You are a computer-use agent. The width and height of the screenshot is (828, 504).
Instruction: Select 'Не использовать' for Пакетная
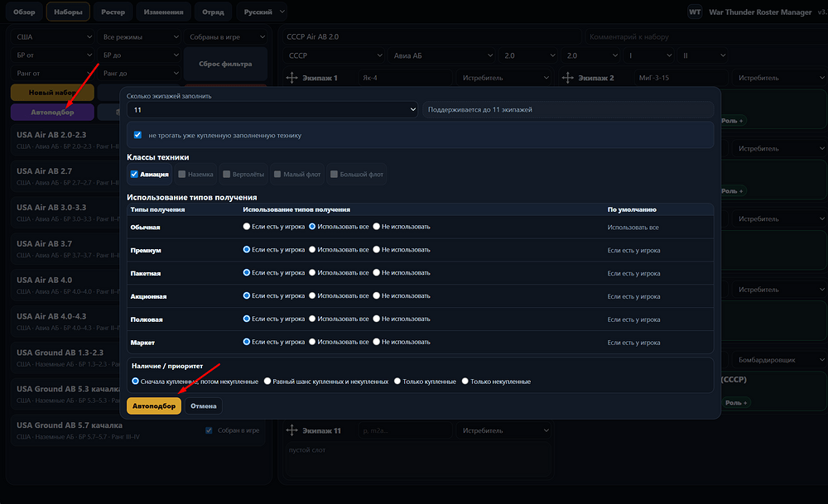pyautogui.click(x=377, y=273)
